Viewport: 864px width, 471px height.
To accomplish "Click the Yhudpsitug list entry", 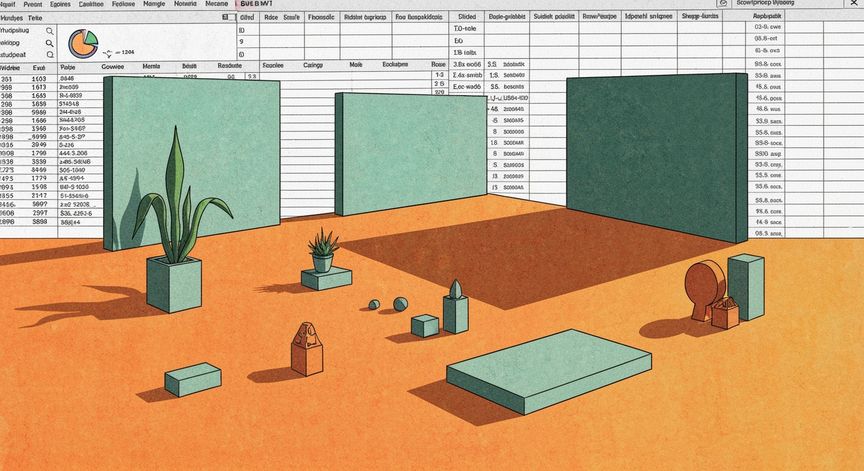I will click(x=14, y=31).
